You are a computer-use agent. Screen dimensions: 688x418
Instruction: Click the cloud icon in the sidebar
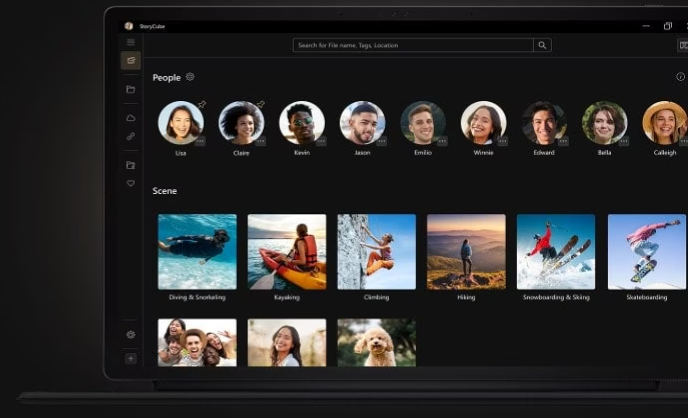click(x=130, y=118)
